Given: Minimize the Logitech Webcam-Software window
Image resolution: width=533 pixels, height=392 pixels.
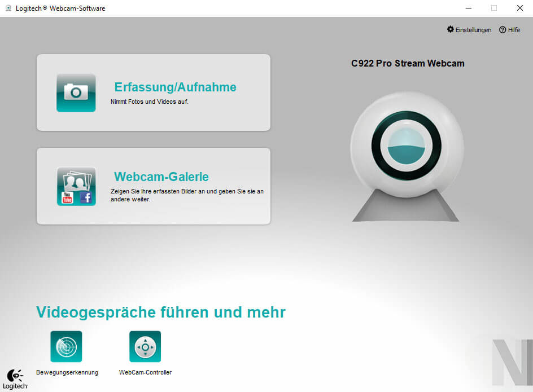Looking at the screenshot, I should [468, 8].
